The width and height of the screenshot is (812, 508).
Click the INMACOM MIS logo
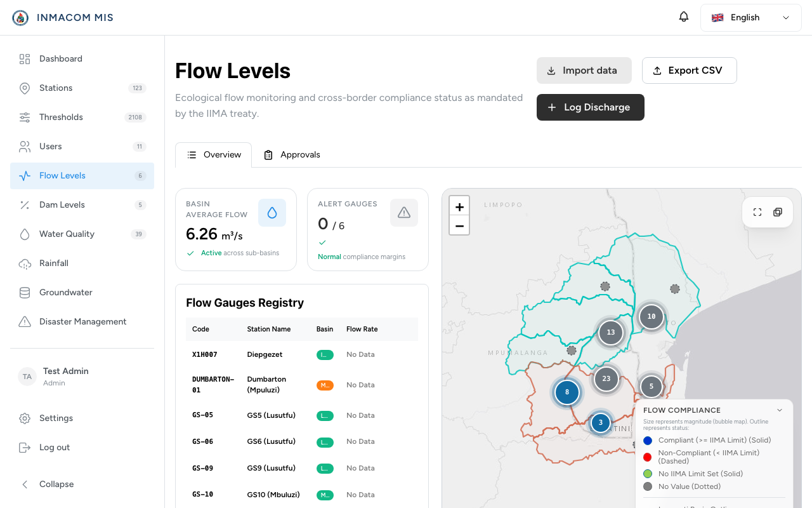21,18
